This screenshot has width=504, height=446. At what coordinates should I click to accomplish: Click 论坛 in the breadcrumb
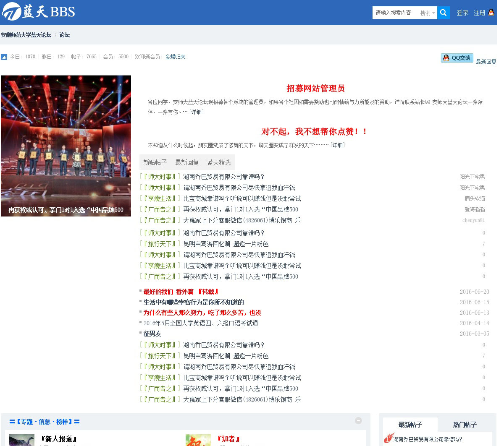(65, 35)
